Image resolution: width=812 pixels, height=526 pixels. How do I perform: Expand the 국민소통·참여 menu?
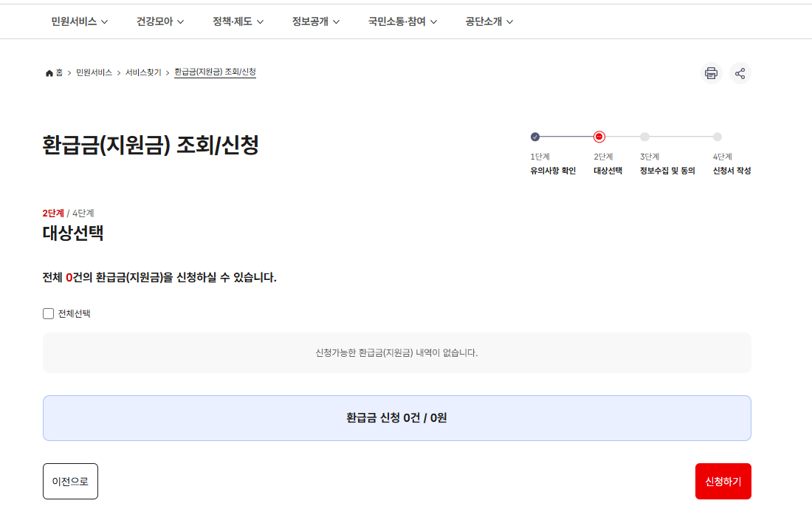pos(402,21)
